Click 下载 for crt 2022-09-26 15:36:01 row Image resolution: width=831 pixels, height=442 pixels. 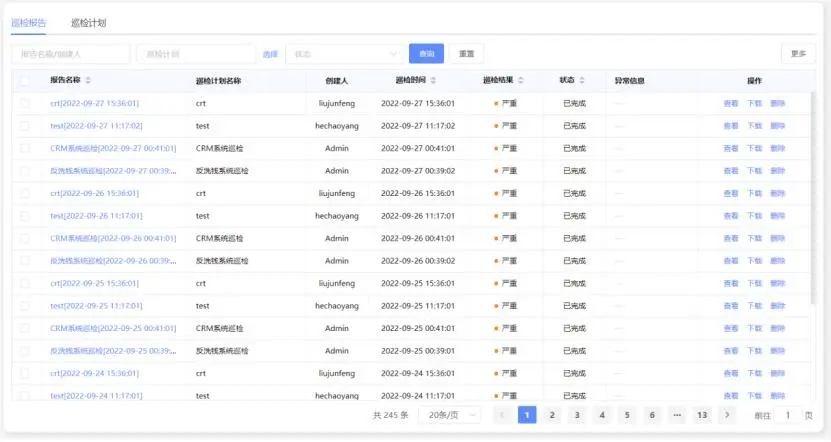(754, 193)
